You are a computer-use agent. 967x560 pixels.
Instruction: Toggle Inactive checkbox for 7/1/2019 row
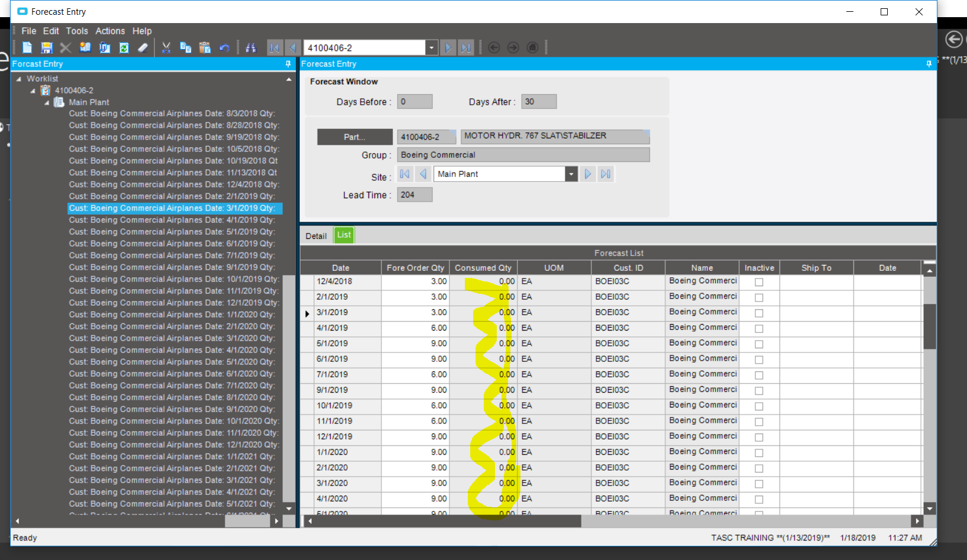759,375
